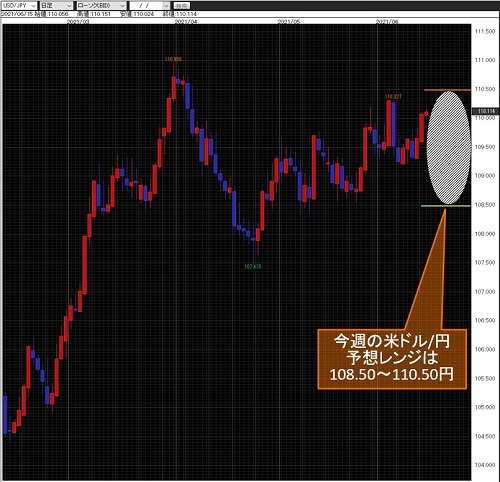Screen dimensions: 500x482
Task: Click the 108.000 price axis label
Action: [485, 234]
